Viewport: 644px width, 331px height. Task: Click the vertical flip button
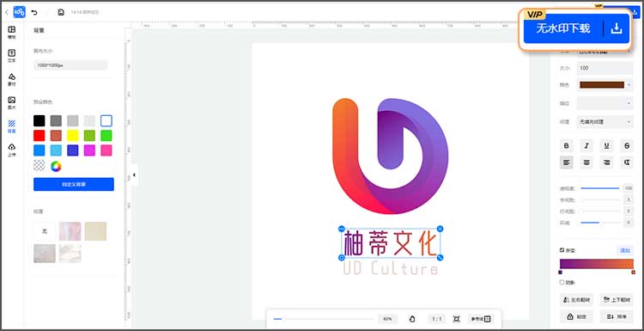[x=616, y=300]
